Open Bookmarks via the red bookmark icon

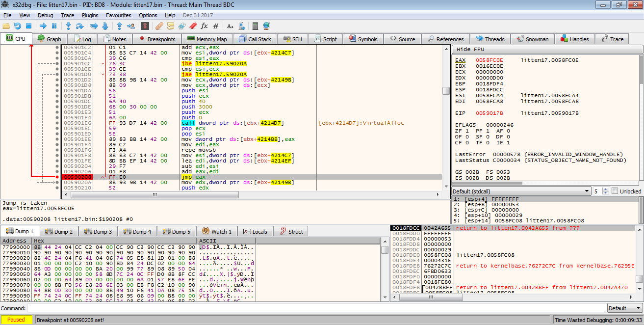tap(193, 26)
